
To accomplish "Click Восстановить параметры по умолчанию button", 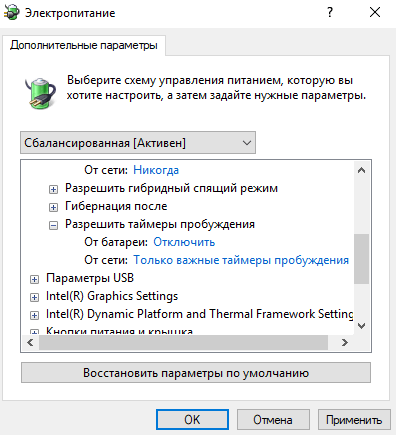I will pos(196,373).
